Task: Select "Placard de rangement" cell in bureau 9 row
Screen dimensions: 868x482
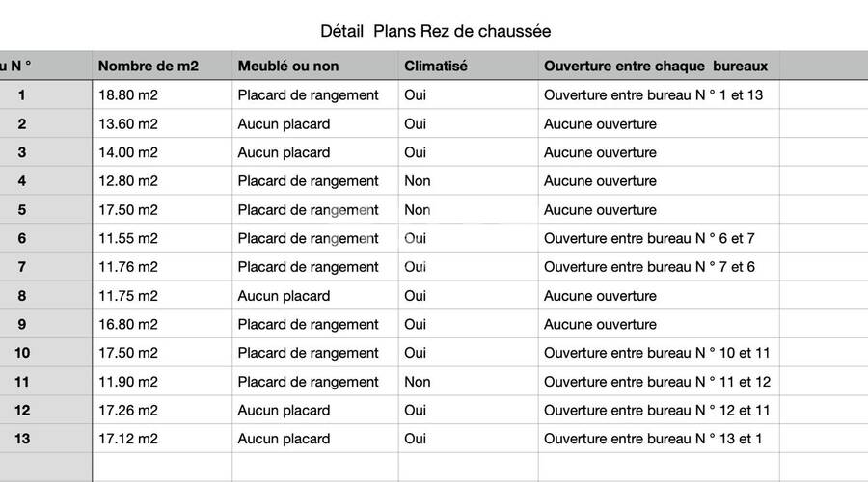Action: coord(308,324)
